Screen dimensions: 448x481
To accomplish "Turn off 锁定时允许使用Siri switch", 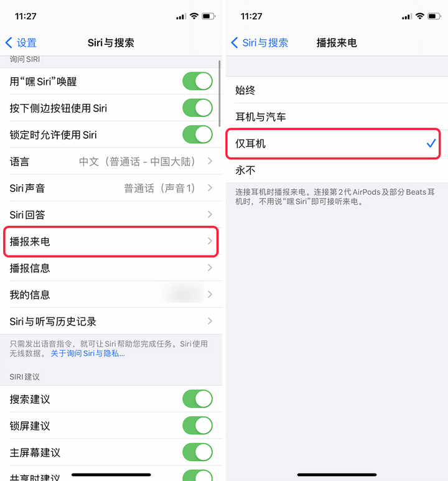I will (x=197, y=134).
